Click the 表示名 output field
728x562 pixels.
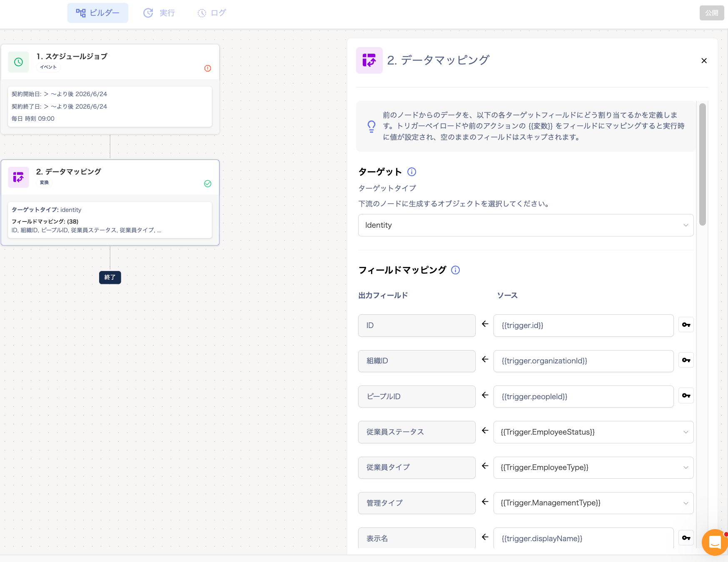click(416, 538)
